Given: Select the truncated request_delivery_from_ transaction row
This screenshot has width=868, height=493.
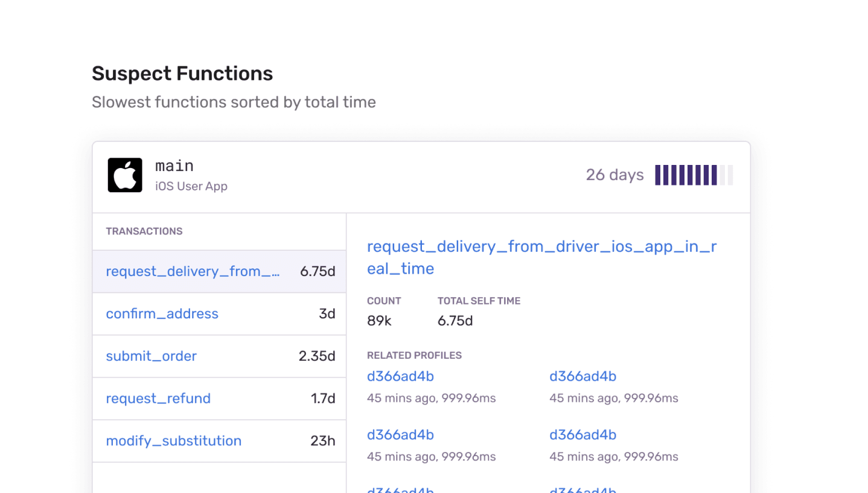Looking at the screenshot, I should tap(193, 271).
